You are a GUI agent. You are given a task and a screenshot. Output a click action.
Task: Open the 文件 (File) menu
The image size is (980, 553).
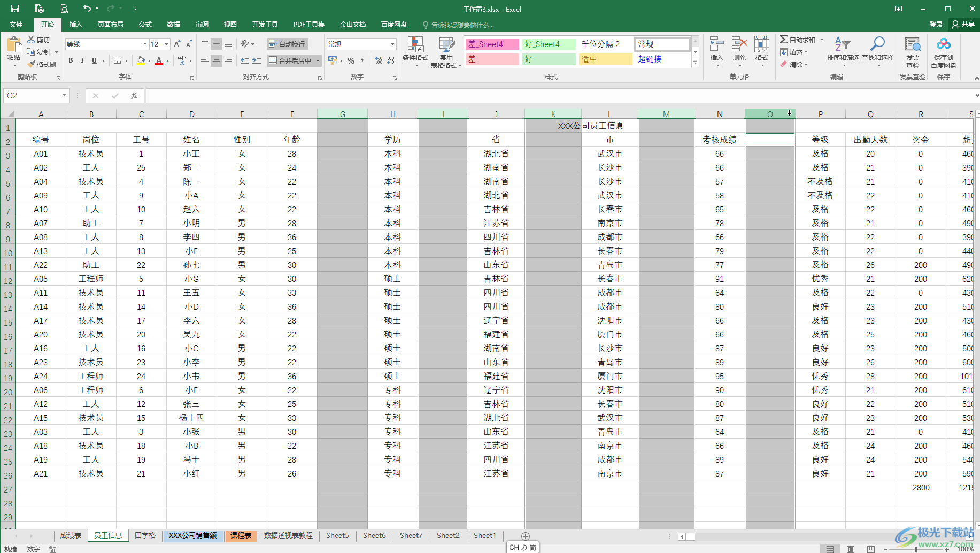coord(16,25)
